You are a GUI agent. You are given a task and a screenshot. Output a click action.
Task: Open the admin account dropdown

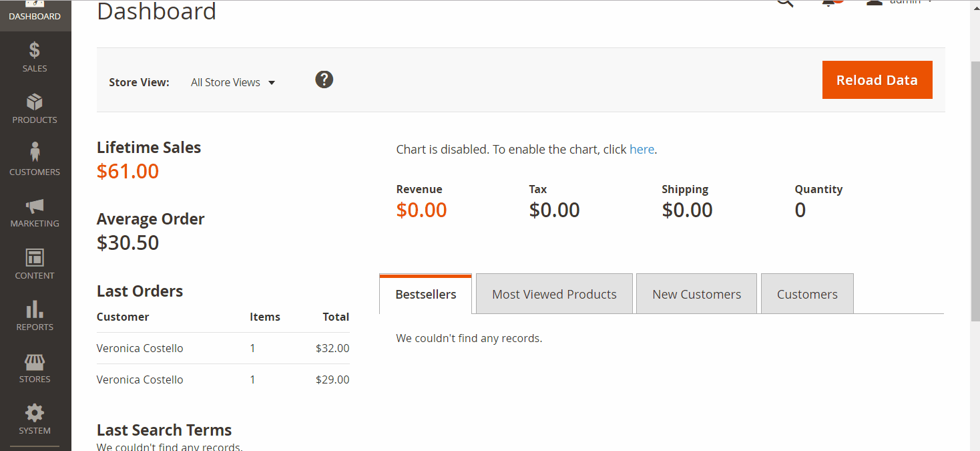click(x=901, y=3)
